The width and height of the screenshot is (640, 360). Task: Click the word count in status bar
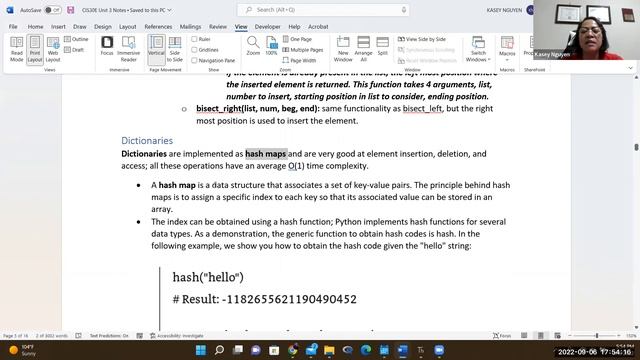(x=51, y=336)
